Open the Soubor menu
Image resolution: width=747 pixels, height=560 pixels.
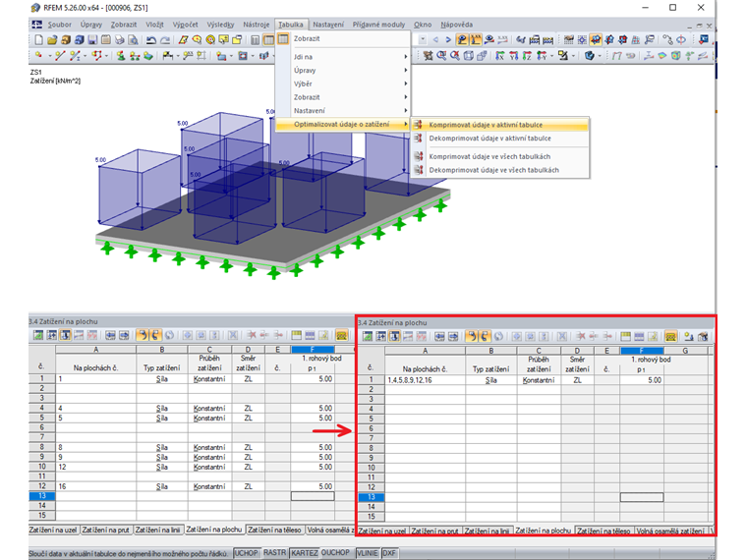pyautogui.click(x=59, y=25)
